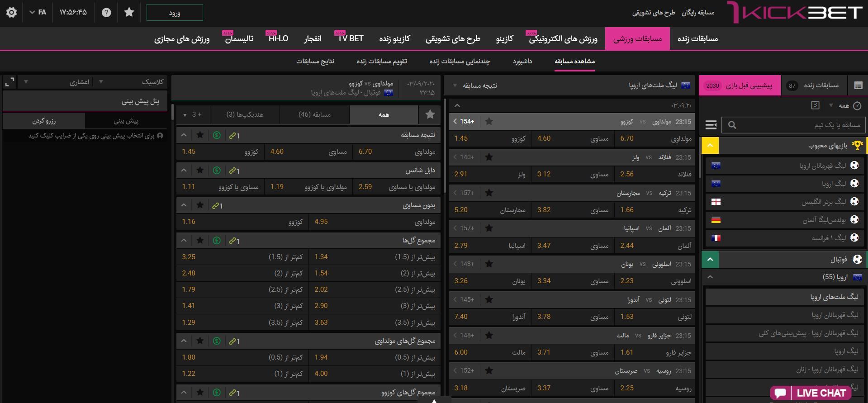This screenshot has width=868, height=403.
Task: Open the طرح های تشویقی top link
Action: pyautogui.click(x=653, y=13)
